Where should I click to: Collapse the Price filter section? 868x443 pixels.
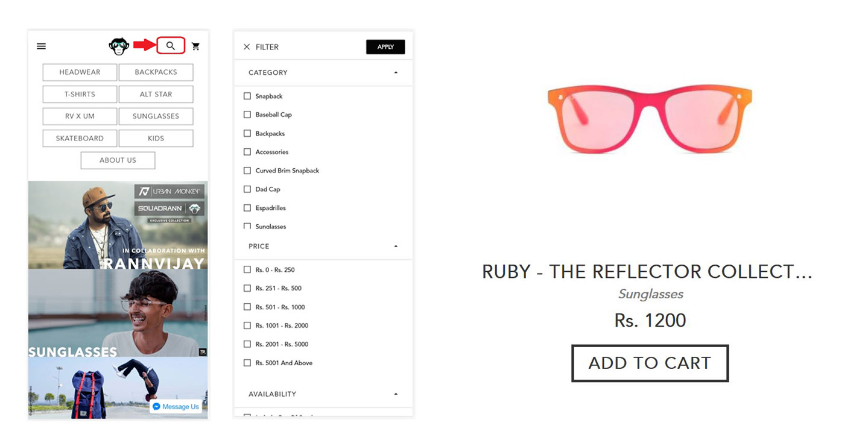(x=396, y=247)
